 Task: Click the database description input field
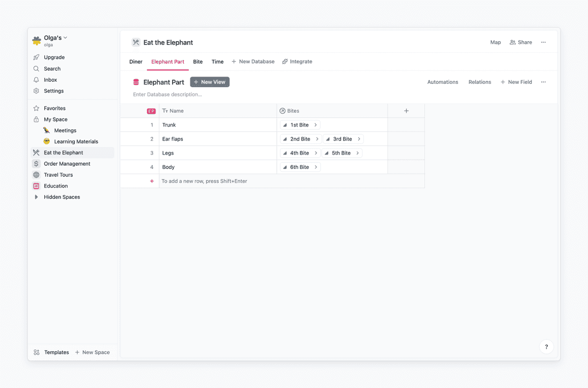(167, 95)
